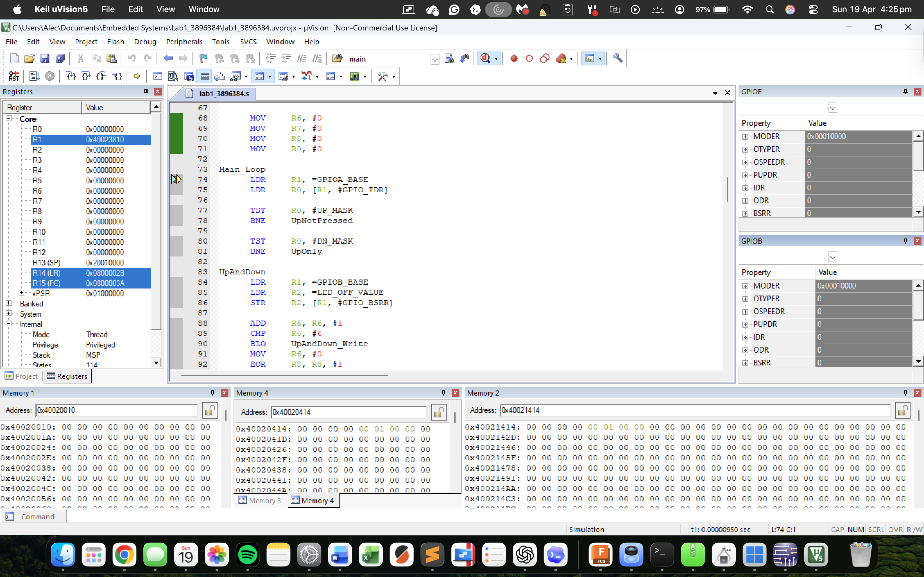
Task: Open the Peripherals menu
Action: click(x=184, y=42)
